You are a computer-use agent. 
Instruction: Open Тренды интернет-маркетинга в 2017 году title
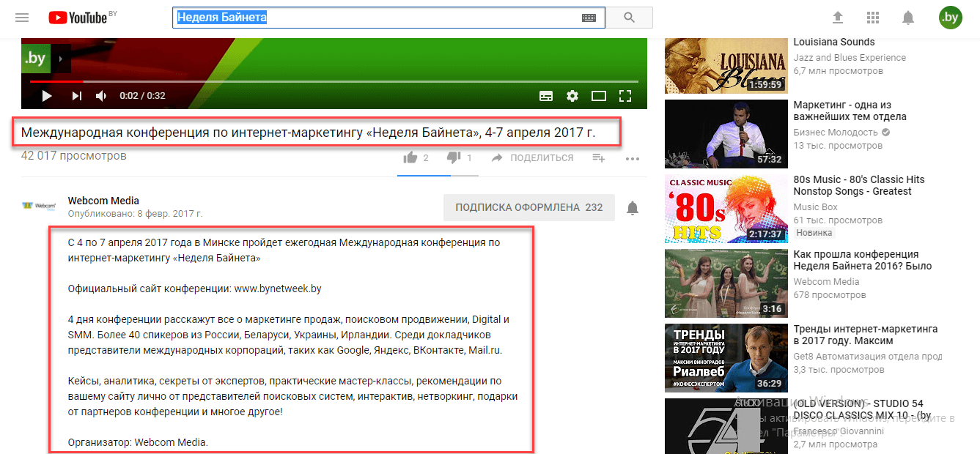(x=866, y=335)
